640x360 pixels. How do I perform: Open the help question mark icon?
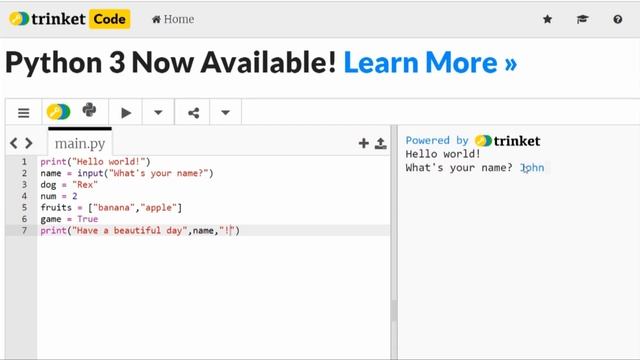(x=618, y=19)
